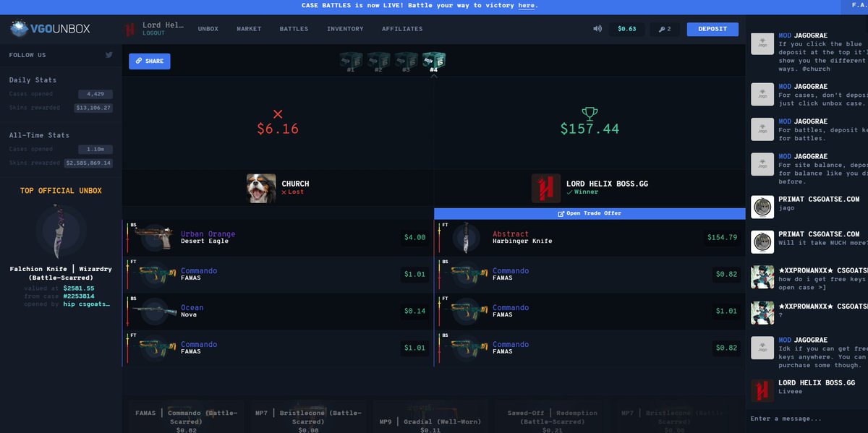
Task: Click the $2,585,869.14 all-time skins value
Action: point(88,163)
